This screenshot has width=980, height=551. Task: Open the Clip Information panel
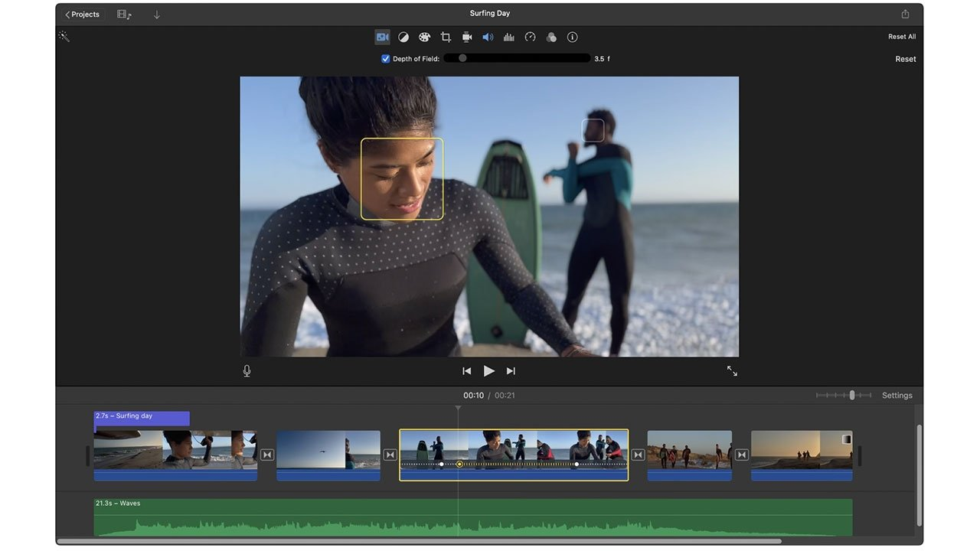[572, 37]
